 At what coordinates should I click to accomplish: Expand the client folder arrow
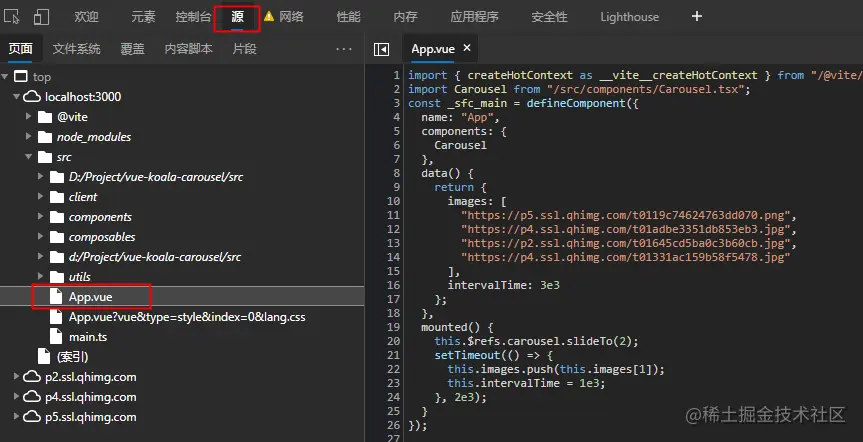click(x=40, y=197)
